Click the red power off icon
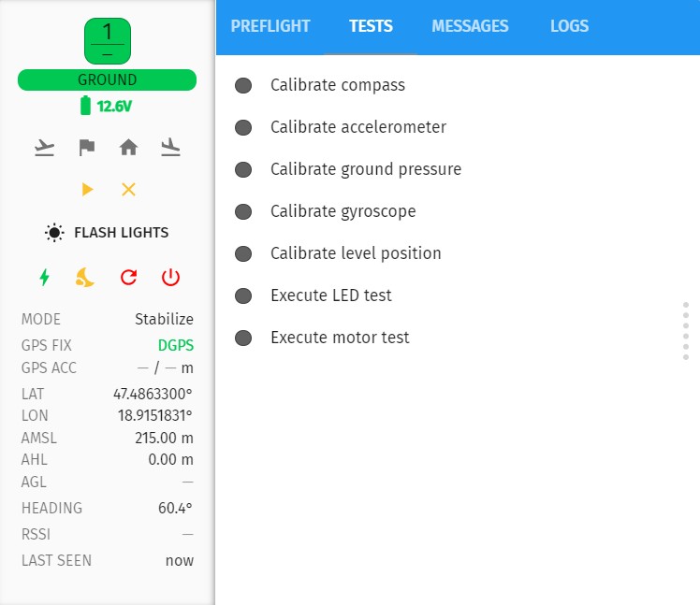This screenshot has height=605, width=700. coord(170,277)
